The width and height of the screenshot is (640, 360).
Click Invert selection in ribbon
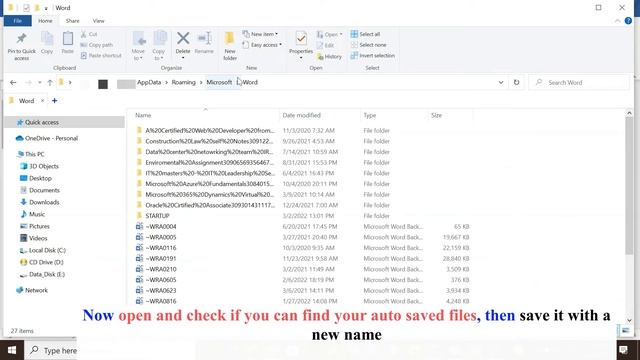(373, 56)
